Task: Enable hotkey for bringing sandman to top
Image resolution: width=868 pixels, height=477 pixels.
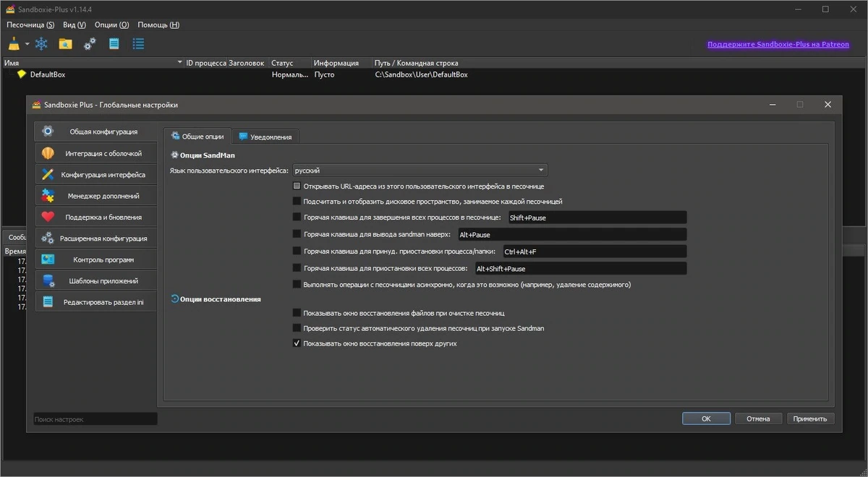Action: [297, 234]
